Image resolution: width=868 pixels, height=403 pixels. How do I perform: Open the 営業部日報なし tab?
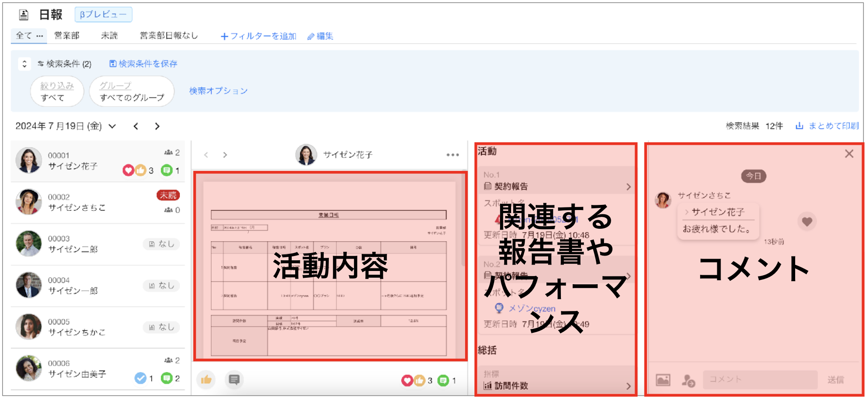pos(169,35)
